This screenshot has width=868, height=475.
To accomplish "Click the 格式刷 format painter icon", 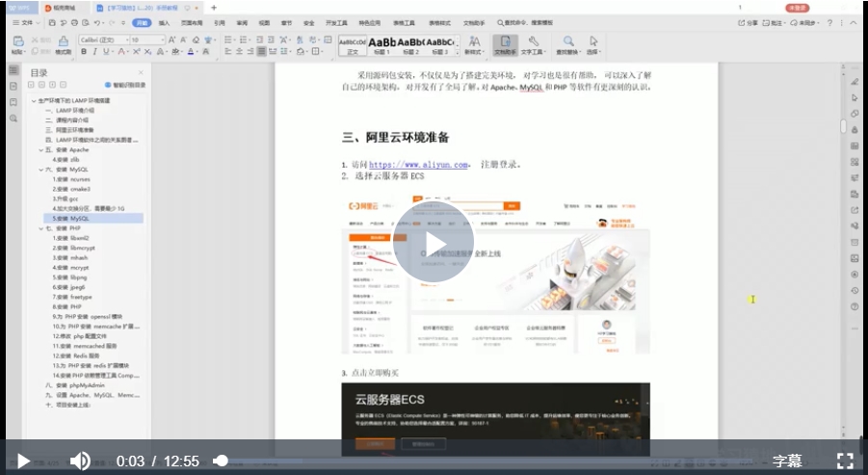I will point(64,44).
